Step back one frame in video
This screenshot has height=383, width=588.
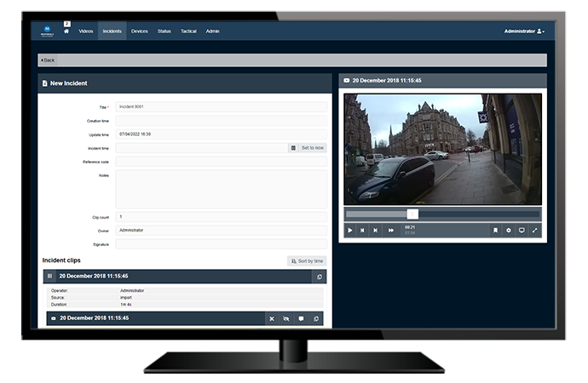click(x=363, y=230)
